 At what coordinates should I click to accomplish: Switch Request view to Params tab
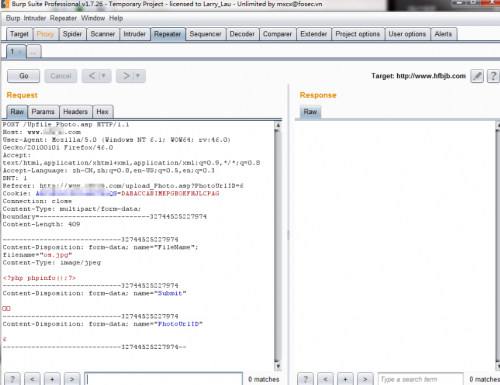(x=43, y=112)
